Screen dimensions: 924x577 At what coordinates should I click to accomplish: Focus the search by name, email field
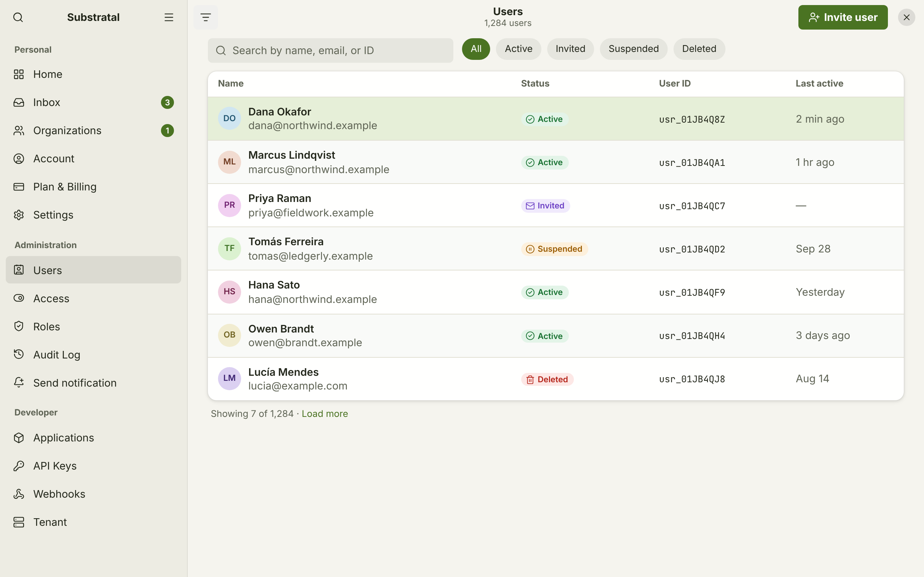click(x=330, y=50)
